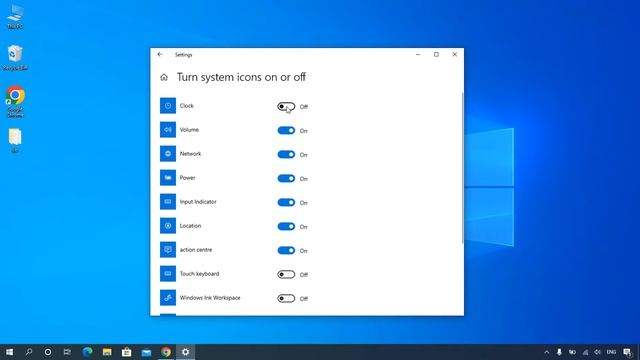Go back with the Settings back arrow
The width and height of the screenshot is (640, 360).
(x=160, y=54)
